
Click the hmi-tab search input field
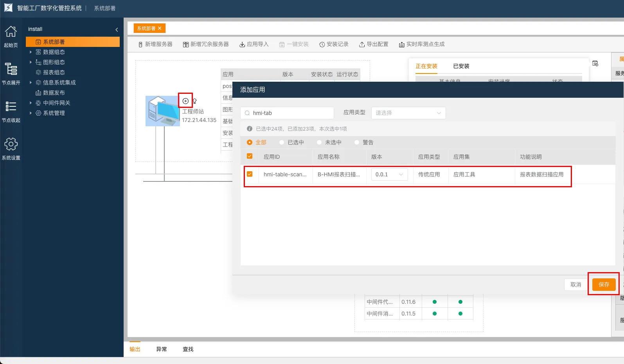[x=290, y=113]
